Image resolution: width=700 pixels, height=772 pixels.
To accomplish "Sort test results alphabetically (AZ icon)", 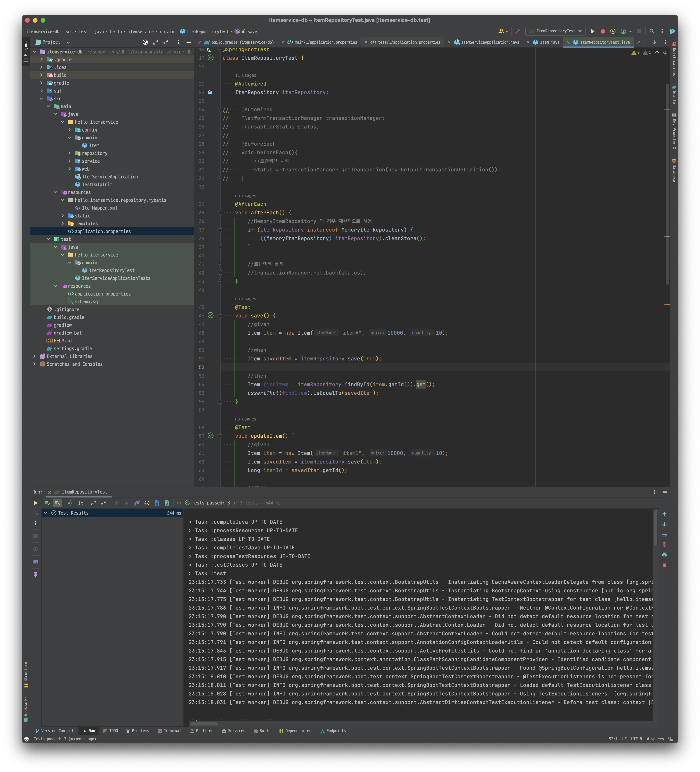I will click(70, 503).
